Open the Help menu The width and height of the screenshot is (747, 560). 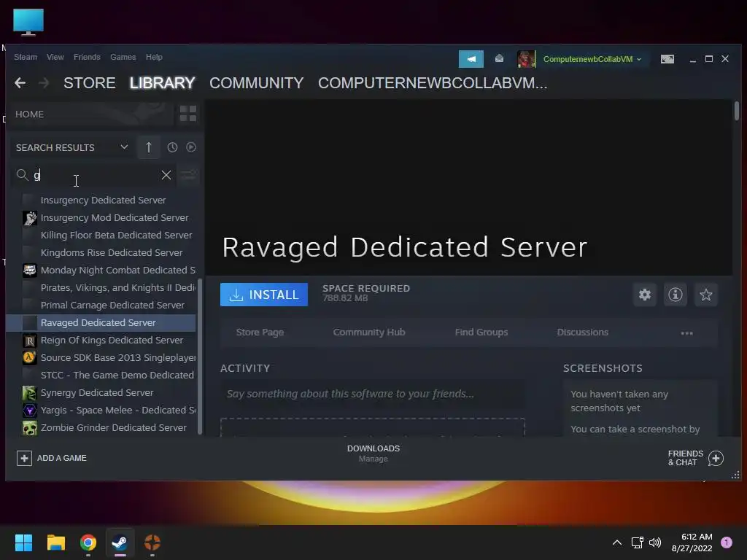[154, 57]
